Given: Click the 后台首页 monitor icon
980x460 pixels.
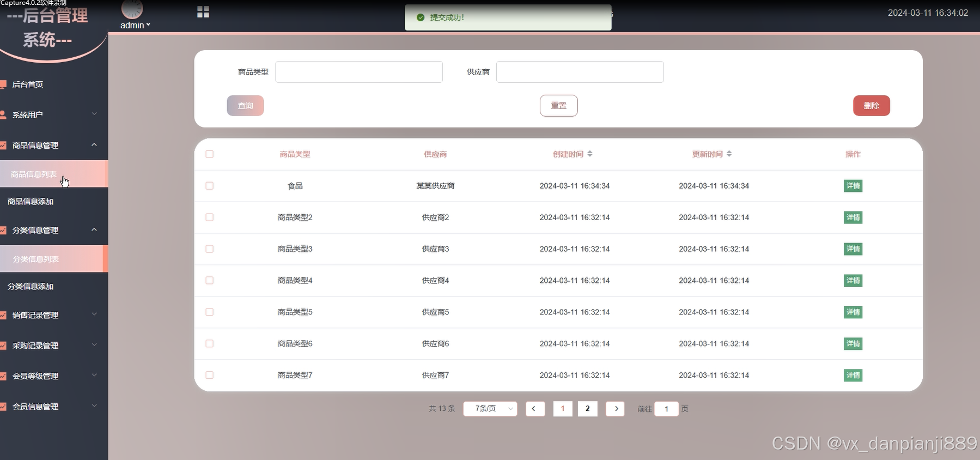Looking at the screenshot, I should click(3, 84).
